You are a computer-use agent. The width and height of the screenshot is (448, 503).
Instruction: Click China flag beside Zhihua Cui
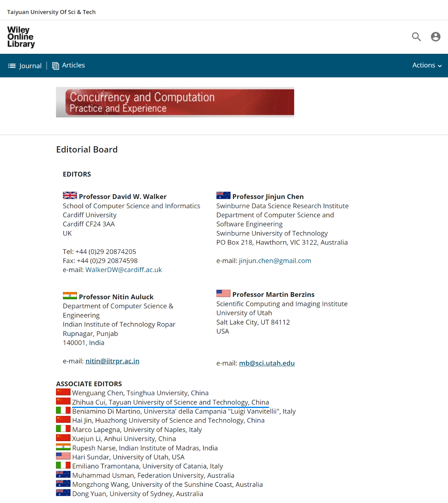[x=63, y=401]
